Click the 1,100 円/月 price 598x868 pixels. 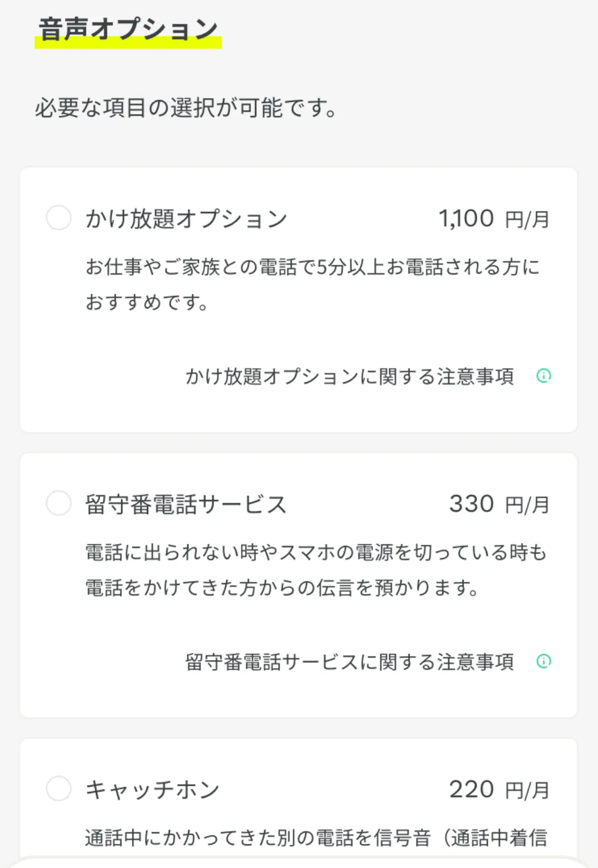(x=494, y=219)
